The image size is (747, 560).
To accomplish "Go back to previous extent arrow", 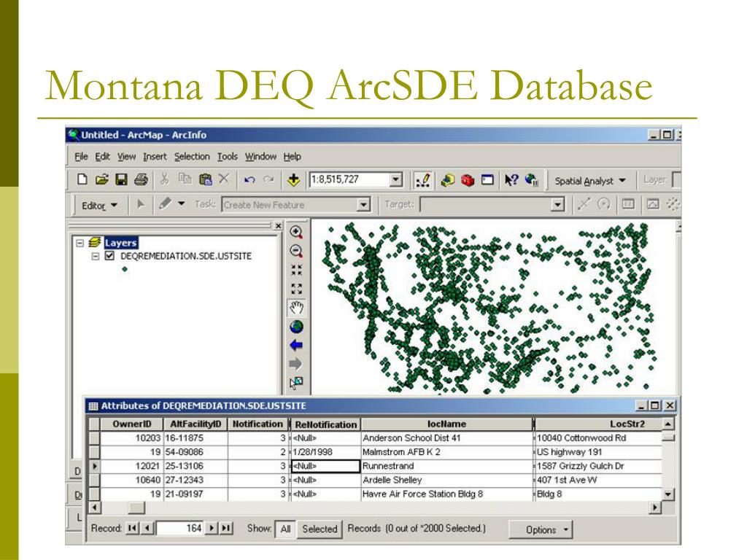I will point(296,345).
